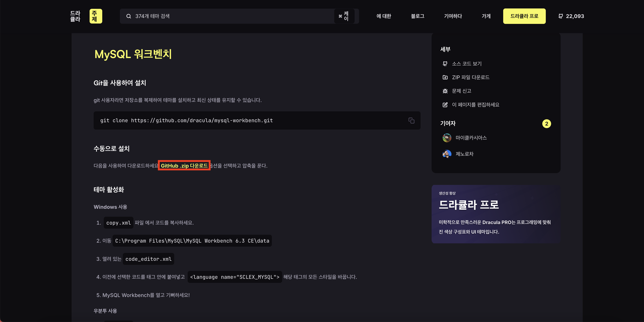Open the 드라큘라 프로 promo card

point(496,214)
